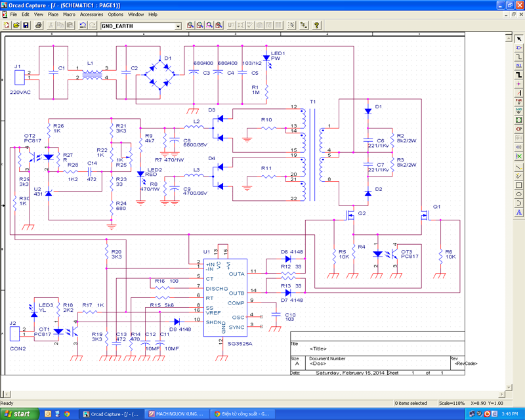Select the Place Polyline tool
This screenshot has width=525, height=420.
click(518, 176)
